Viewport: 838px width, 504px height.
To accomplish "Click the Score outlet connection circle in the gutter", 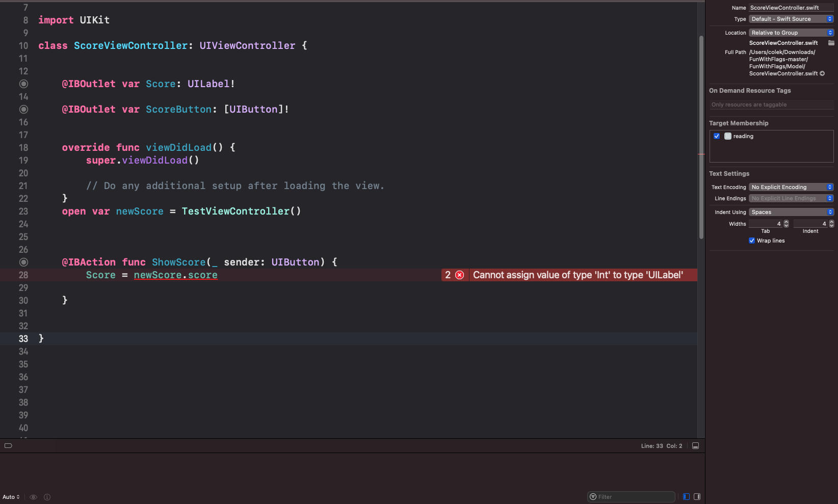I will pos(23,84).
